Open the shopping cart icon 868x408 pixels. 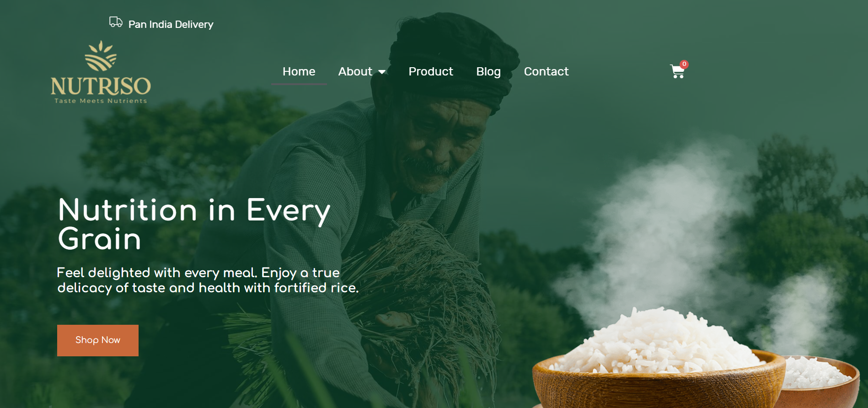[x=677, y=72]
